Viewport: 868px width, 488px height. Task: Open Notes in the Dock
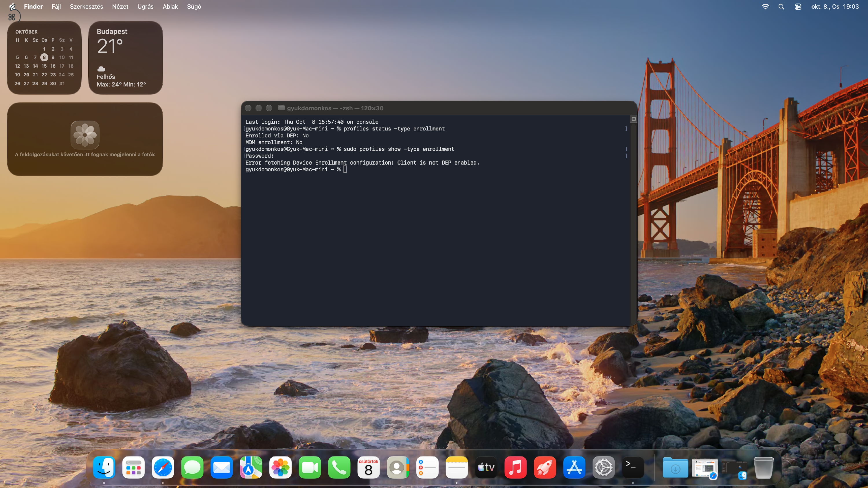(457, 467)
